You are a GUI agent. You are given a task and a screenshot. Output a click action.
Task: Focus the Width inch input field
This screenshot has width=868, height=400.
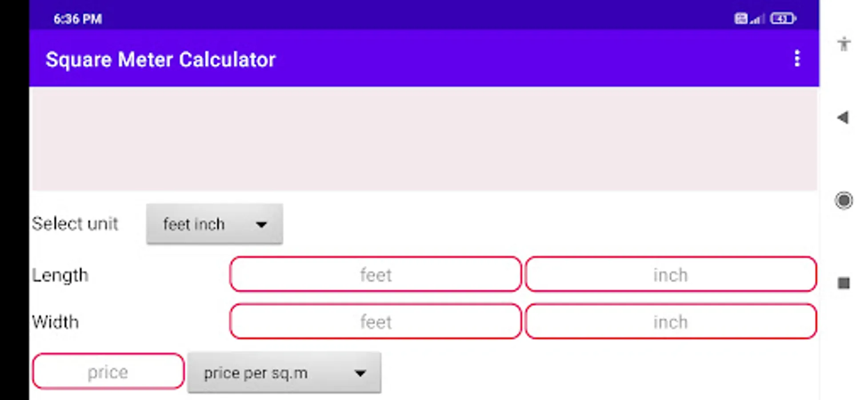671,321
